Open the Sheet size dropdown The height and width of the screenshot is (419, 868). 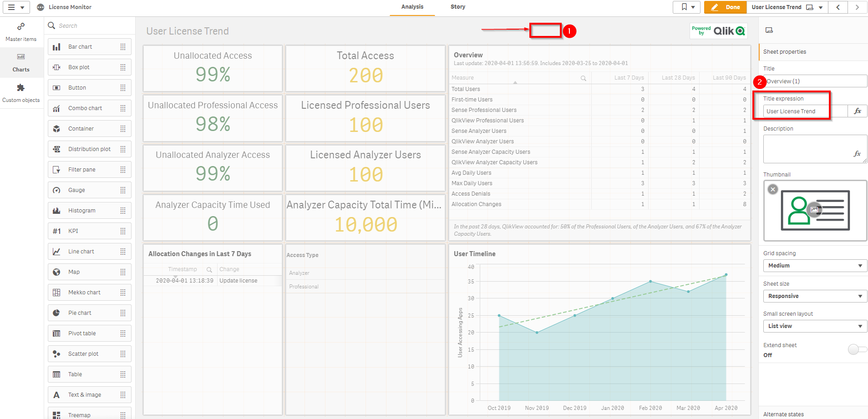814,296
